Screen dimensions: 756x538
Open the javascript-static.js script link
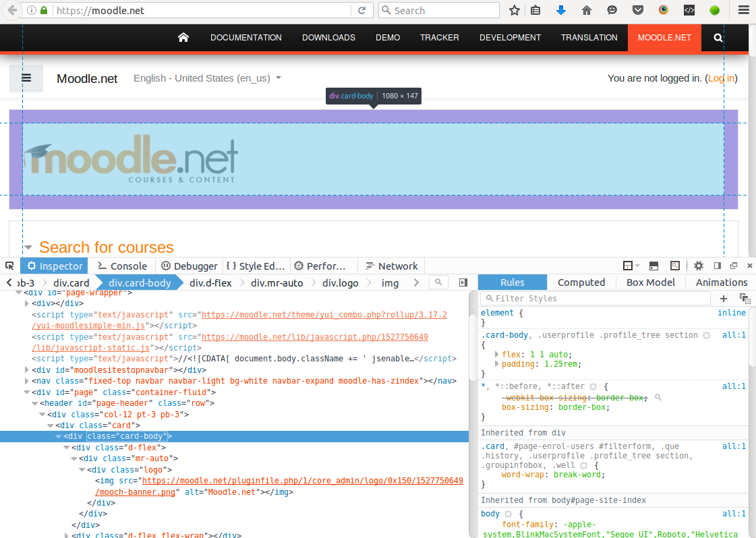pos(230,342)
